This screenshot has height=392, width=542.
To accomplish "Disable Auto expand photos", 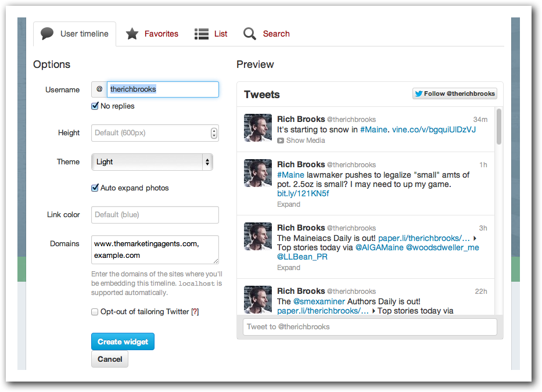I will 95,188.
